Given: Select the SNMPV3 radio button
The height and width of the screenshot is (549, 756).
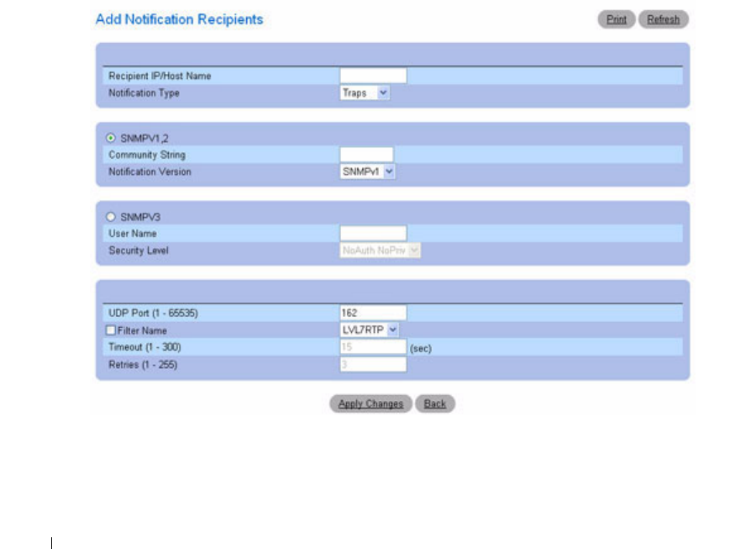Looking at the screenshot, I should (111, 217).
